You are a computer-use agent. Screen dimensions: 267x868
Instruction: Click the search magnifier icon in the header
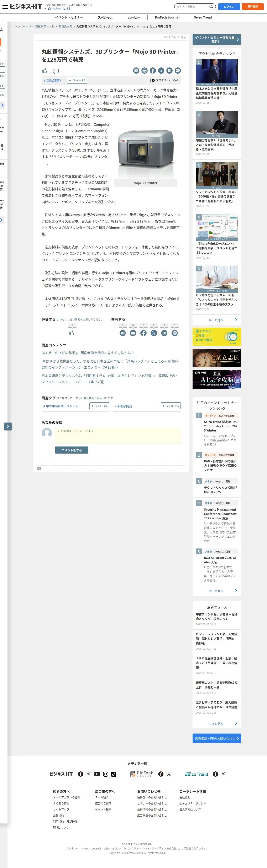pos(211,6)
